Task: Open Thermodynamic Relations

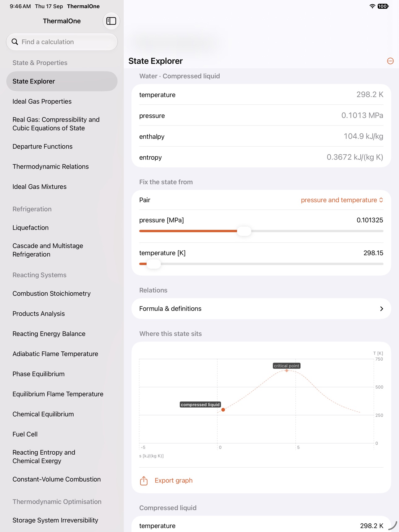Action: point(62,166)
